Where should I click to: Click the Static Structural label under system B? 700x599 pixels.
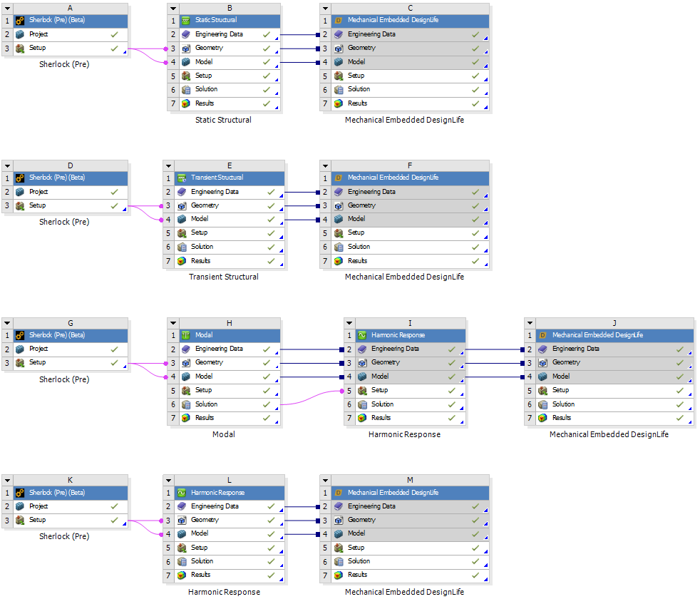pyautogui.click(x=223, y=120)
